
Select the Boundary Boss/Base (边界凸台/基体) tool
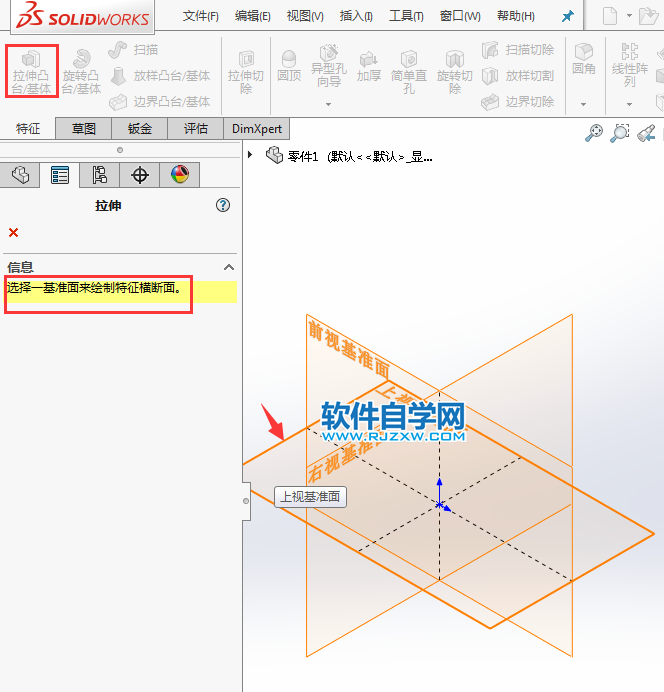(x=160, y=102)
